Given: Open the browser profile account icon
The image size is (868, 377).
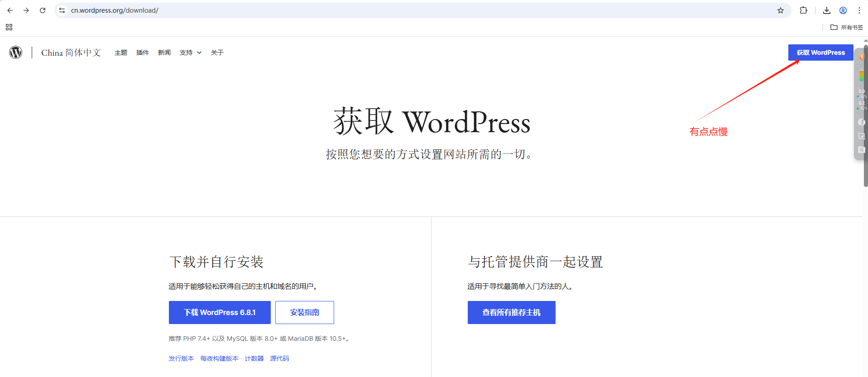Looking at the screenshot, I should (843, 10).
